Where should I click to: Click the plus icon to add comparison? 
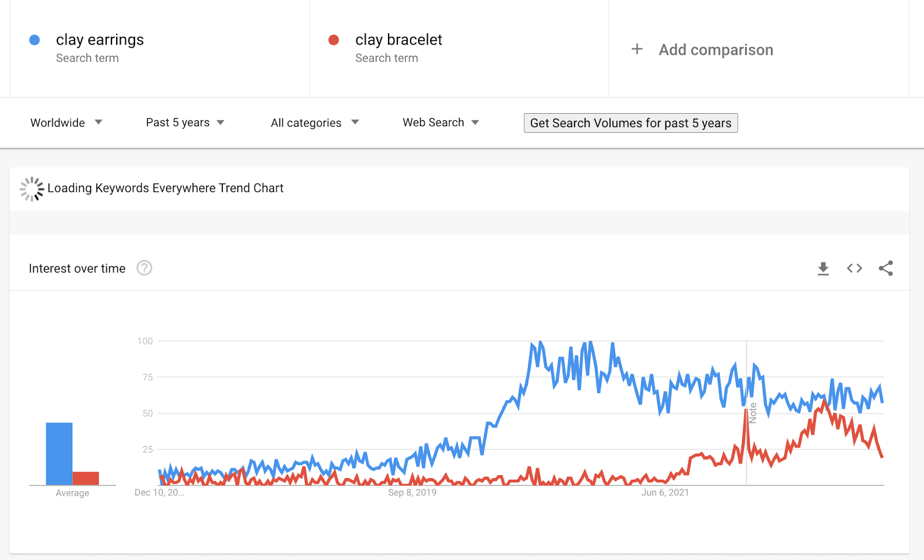[x=637, y=50]
